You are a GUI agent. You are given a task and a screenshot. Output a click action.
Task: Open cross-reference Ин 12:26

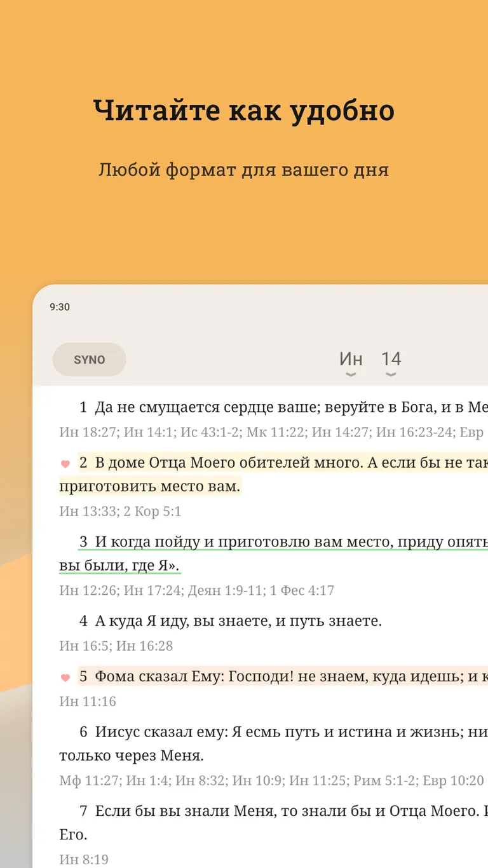pyautogui.click(x=88, y=590)
